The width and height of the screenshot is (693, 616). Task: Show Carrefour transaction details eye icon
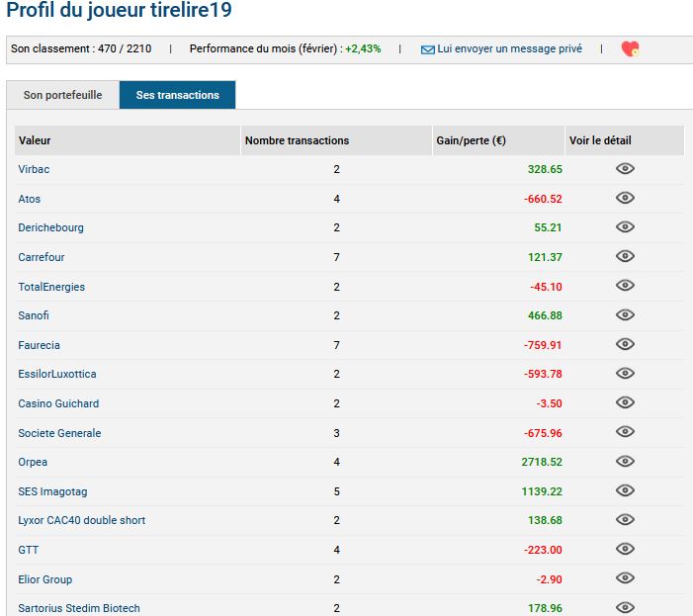coord(625,256)
